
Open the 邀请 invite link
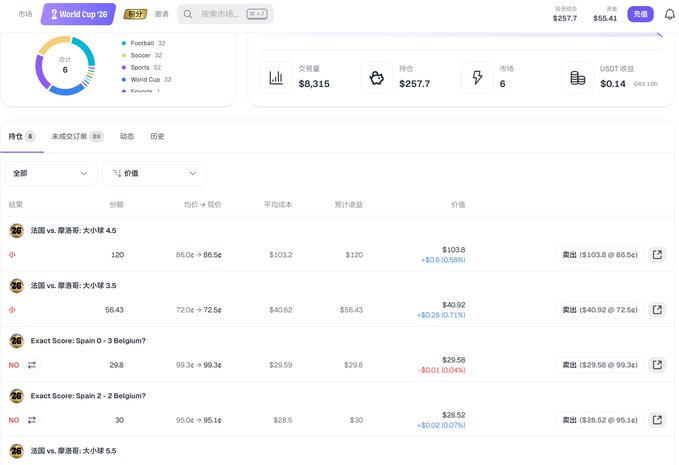pos(162,14)
